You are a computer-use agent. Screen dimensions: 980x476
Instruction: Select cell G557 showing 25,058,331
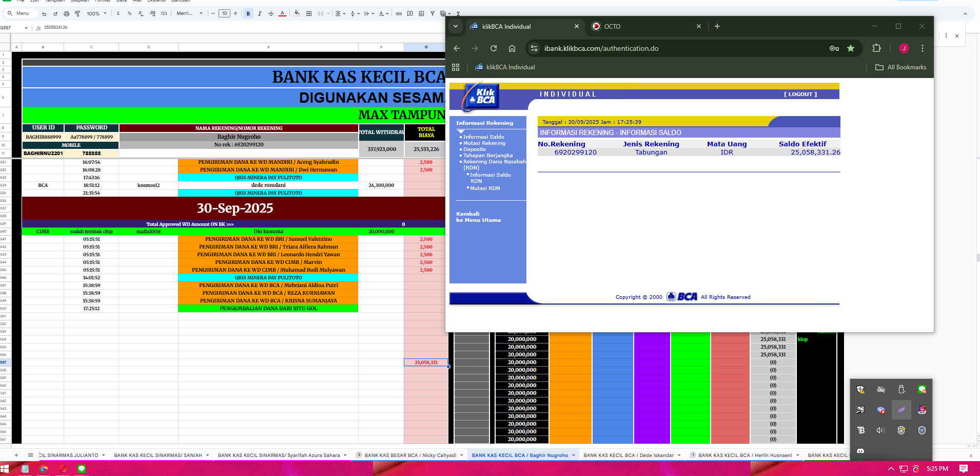click(426, 363)
